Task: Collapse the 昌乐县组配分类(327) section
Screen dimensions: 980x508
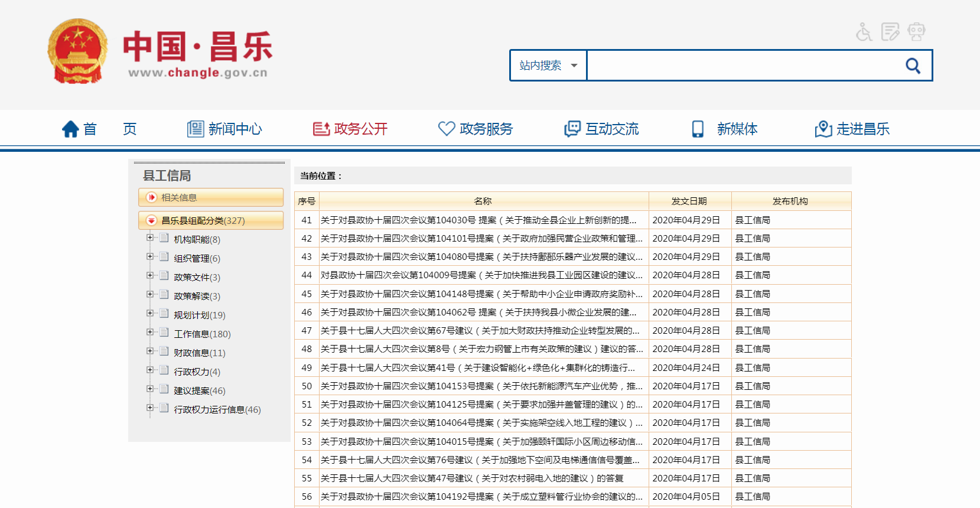Action: pyautogui.click(x=152, y=220)
